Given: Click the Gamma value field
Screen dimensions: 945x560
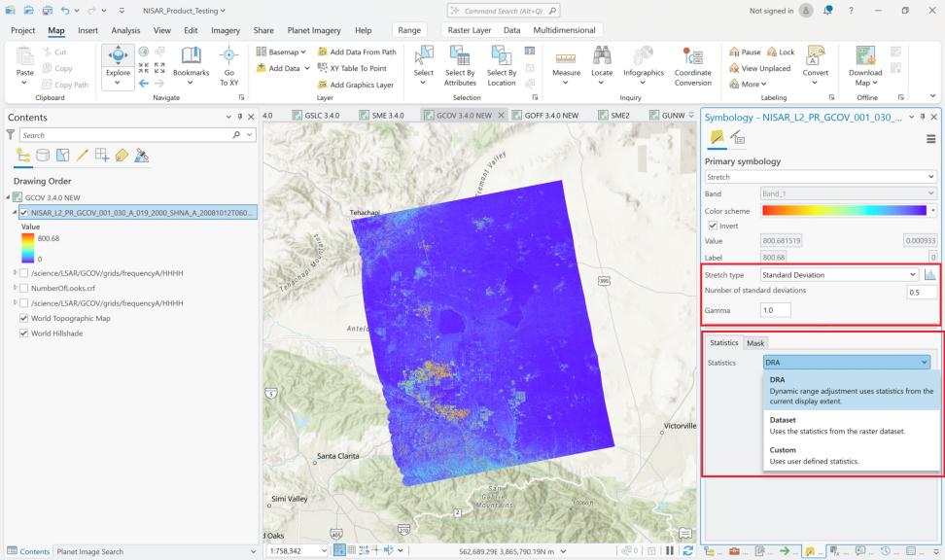Looking at the screenshot, I should click(x=775, y=310).
